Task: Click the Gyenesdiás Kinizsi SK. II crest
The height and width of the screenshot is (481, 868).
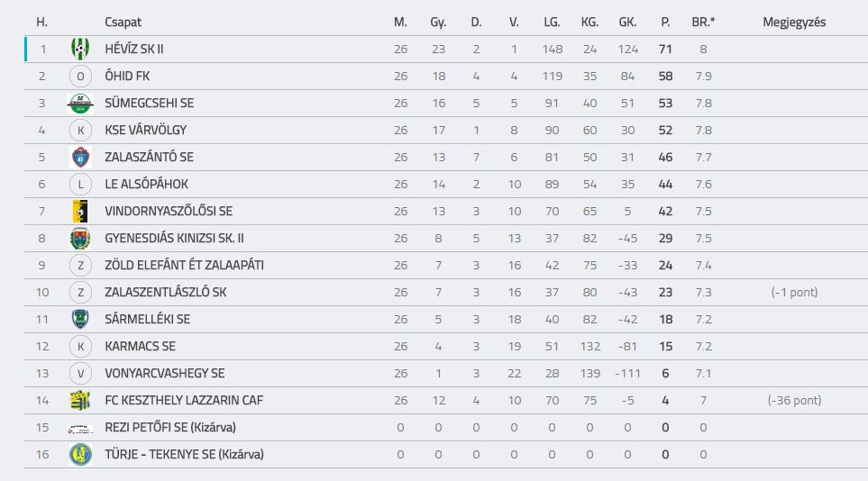Action: click(x=80, y=238)
